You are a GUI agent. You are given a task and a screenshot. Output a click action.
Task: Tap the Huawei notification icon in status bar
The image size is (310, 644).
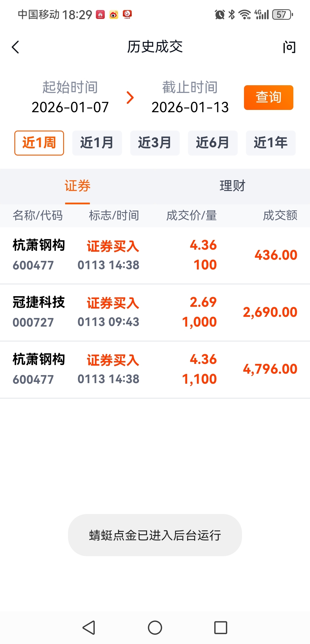pyautogui.click(x=100, y=14)
